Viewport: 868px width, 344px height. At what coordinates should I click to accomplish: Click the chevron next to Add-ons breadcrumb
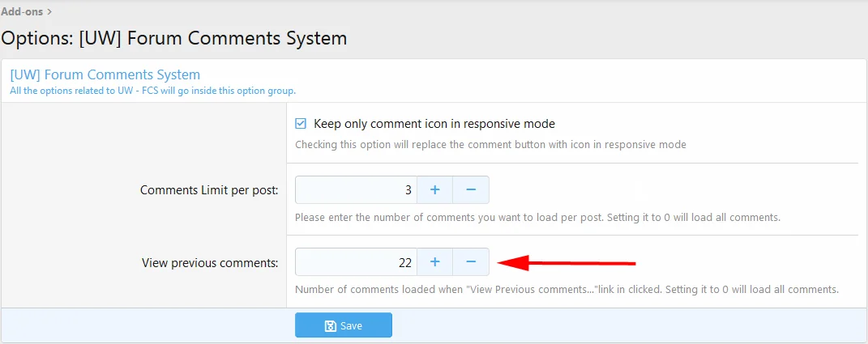49,11
